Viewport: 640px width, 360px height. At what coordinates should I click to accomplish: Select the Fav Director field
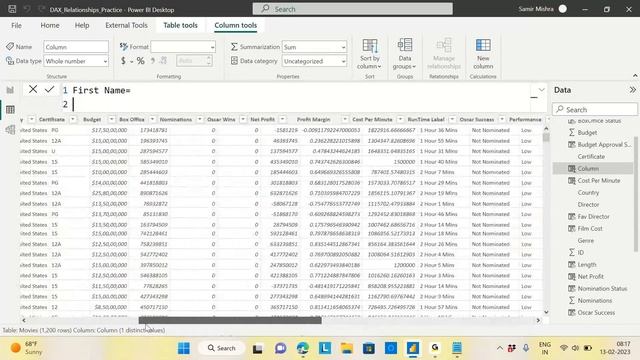593,217
